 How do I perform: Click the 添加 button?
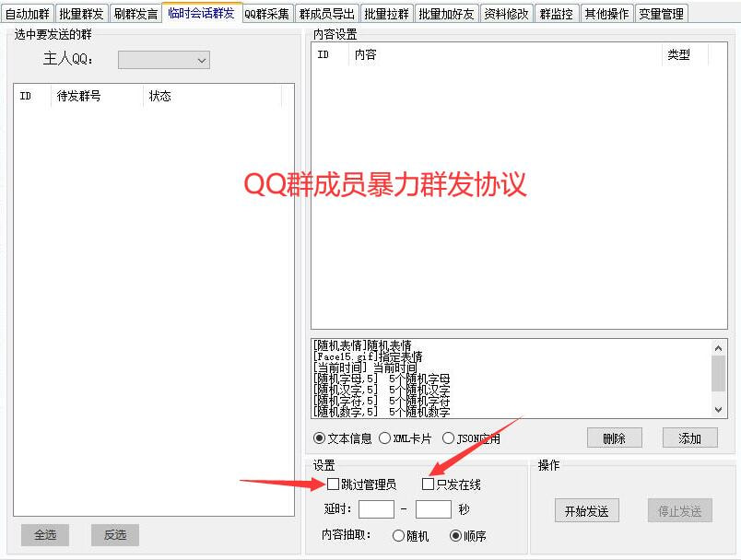point(690,438)
